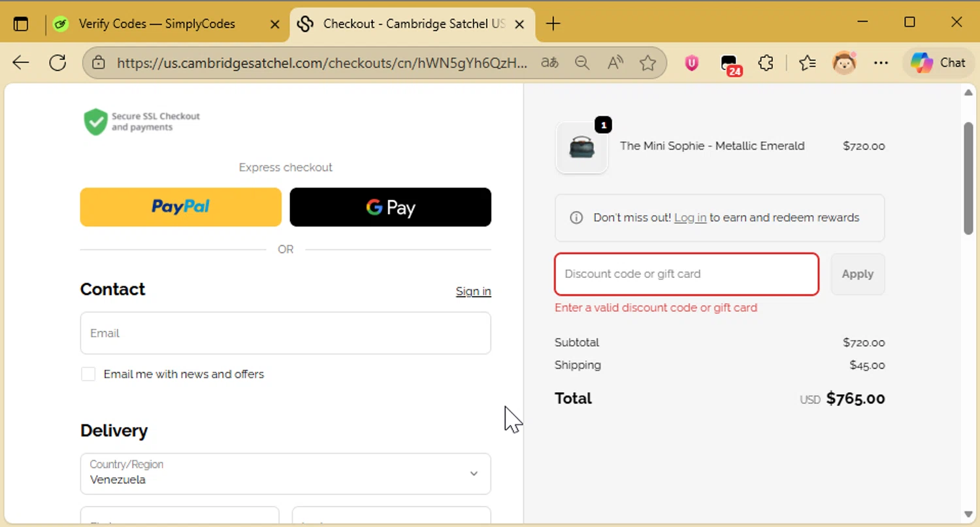Image resolution: width=980 pixels, height=527 pixels.
Task: Open the uBlock shield extension icon
Action: (x=692, y=63)
